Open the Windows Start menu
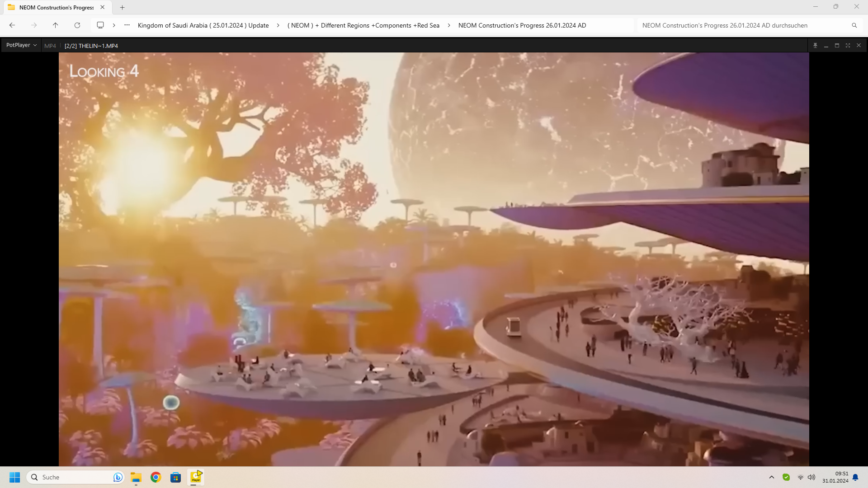Viewport: 868px width, 488px height. click(x=14, y=477)
